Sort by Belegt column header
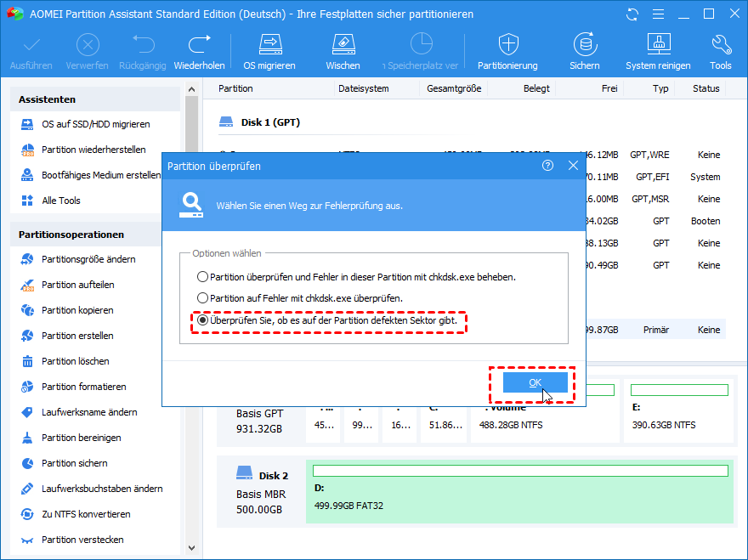 tap(536, 88)
